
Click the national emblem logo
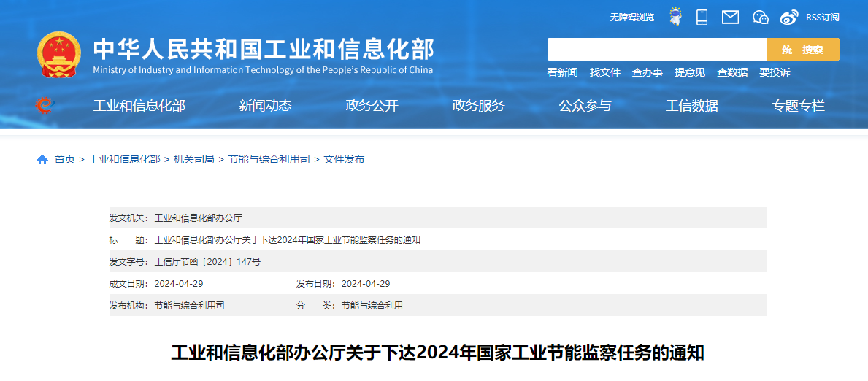[x=59, y=55]
